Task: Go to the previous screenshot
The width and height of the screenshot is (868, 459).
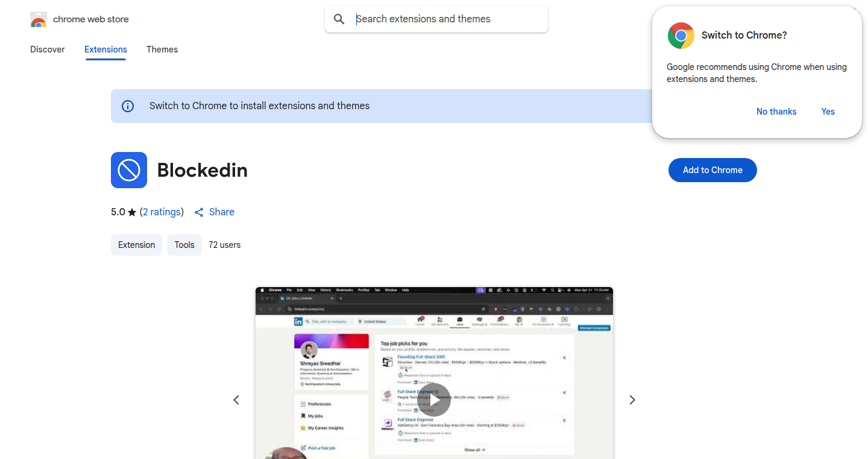Action: coord(236,400)
